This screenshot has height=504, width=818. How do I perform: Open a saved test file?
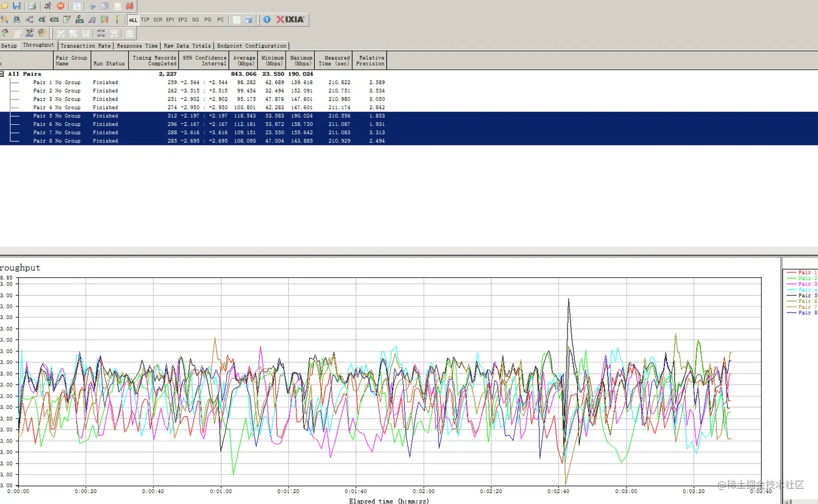[4, 5]
